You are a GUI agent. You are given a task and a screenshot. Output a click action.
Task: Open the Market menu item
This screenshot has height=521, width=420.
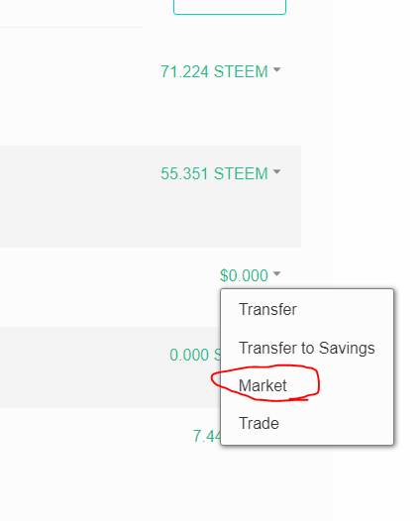[262, 385]
